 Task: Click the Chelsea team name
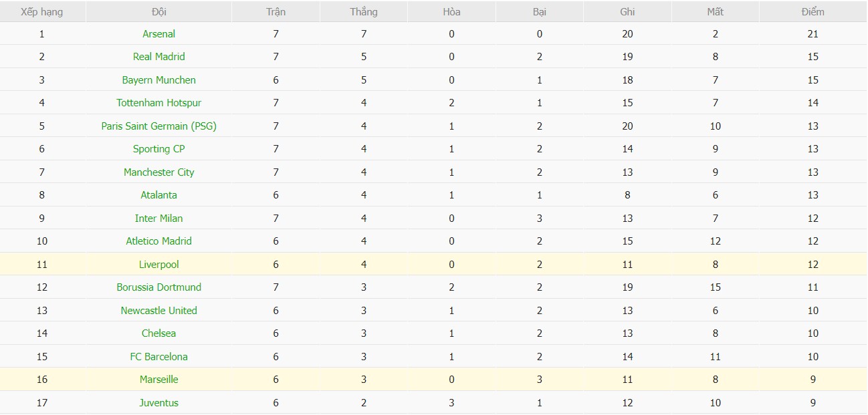(x=159, y=333)
